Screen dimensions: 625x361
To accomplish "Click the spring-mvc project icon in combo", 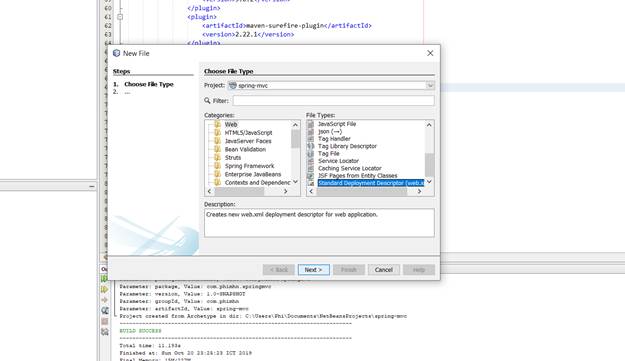I will [233, 85].
